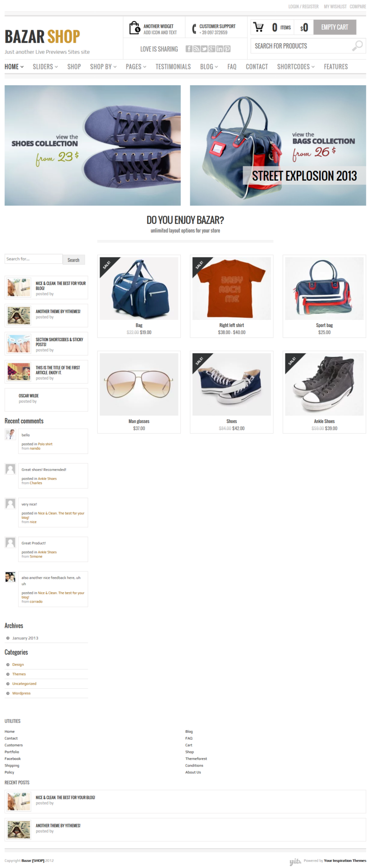The image size is (372, 868).
Task: Expand the Shop By dropdown menu
Action: coord(103,66)
